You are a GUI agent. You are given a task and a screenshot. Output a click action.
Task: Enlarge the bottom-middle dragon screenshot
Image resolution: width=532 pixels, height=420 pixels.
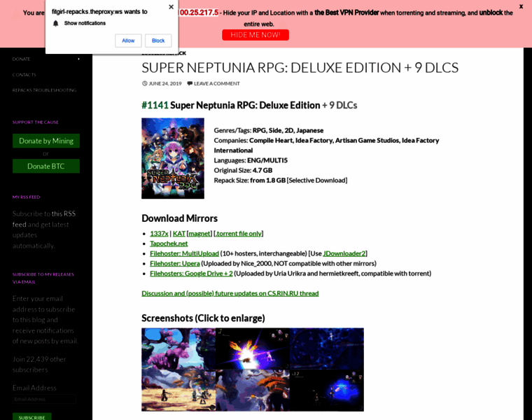click(x=253, y=391)
